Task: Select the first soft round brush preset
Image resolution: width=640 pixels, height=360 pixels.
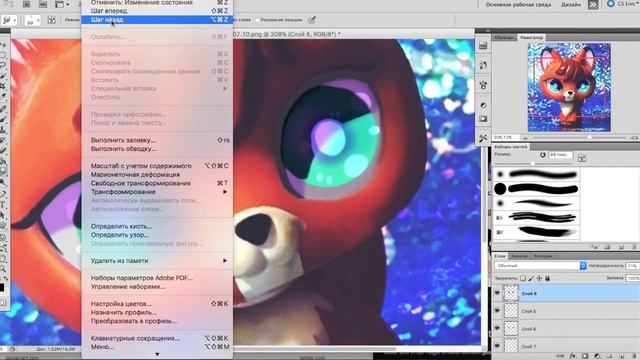Action: [x=536, y=175]
